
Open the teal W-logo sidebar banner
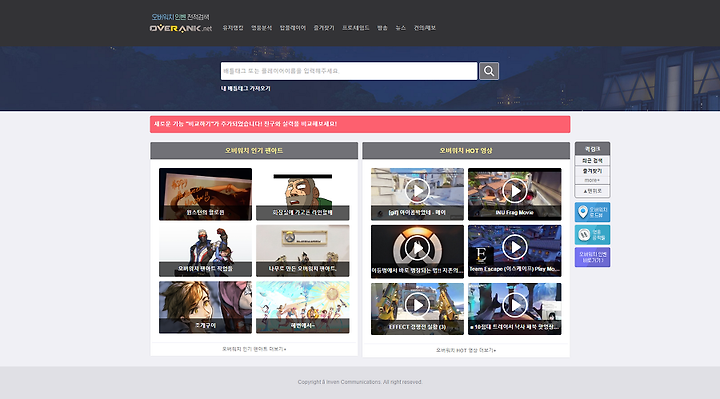click(x=592, y=235)
